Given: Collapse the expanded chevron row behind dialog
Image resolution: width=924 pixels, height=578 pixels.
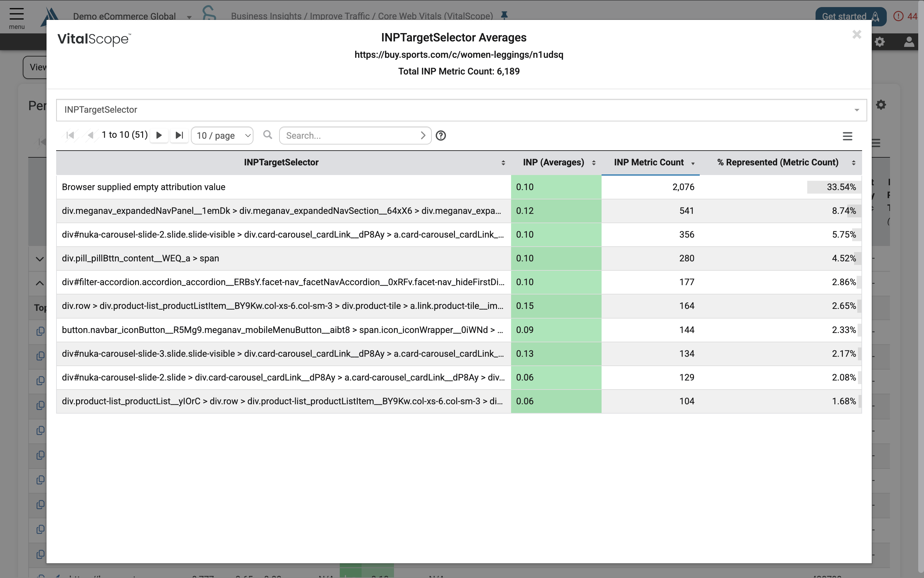Looking at the screenshot, I should [x=39, y=283].
